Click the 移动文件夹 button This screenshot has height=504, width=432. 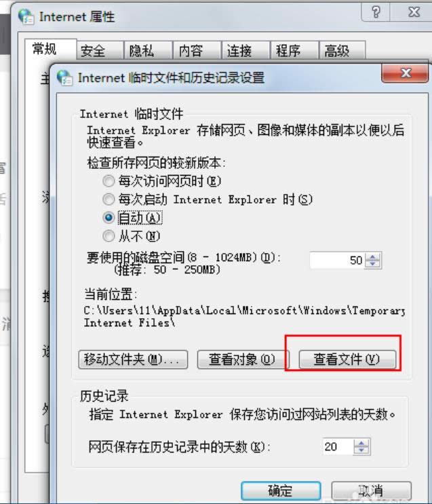[133, 359]
